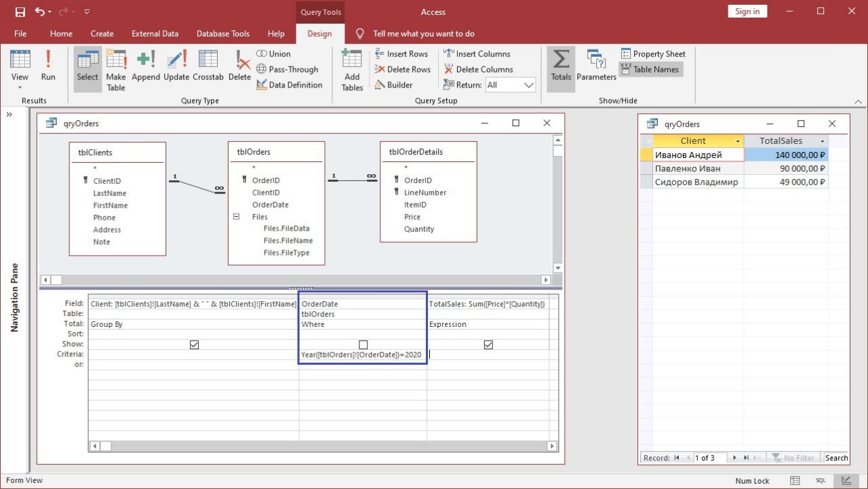The height and width of the screenshot is (489, 868).
Task: Click the Update query icon
Action: (176, 66)
